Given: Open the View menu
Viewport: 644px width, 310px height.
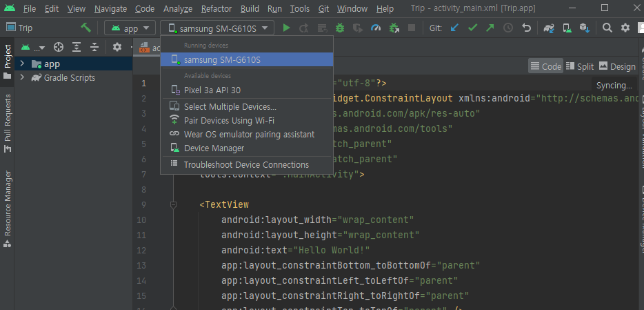Looking at the screenshot, I should pyautogui.click(x=77, y=9).
